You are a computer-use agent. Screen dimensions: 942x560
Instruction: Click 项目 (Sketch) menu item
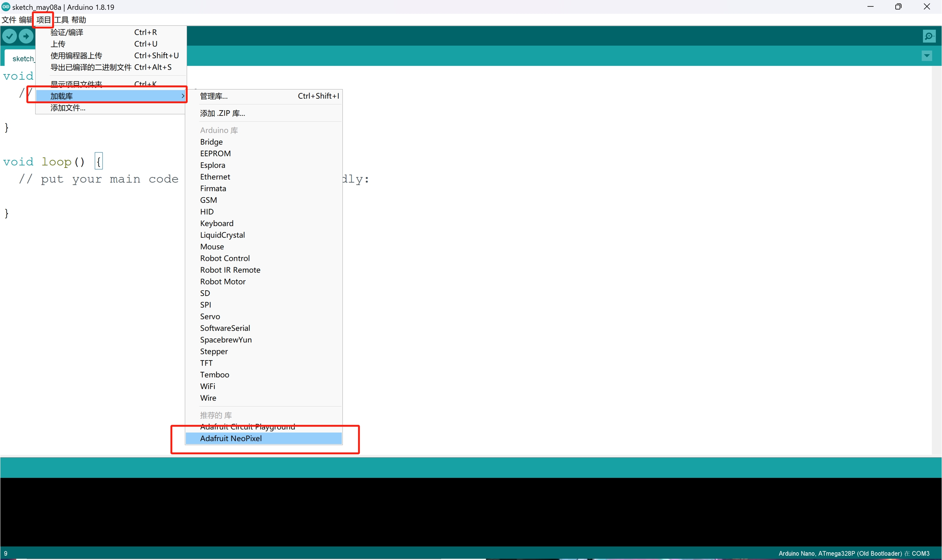pos(43,19)
